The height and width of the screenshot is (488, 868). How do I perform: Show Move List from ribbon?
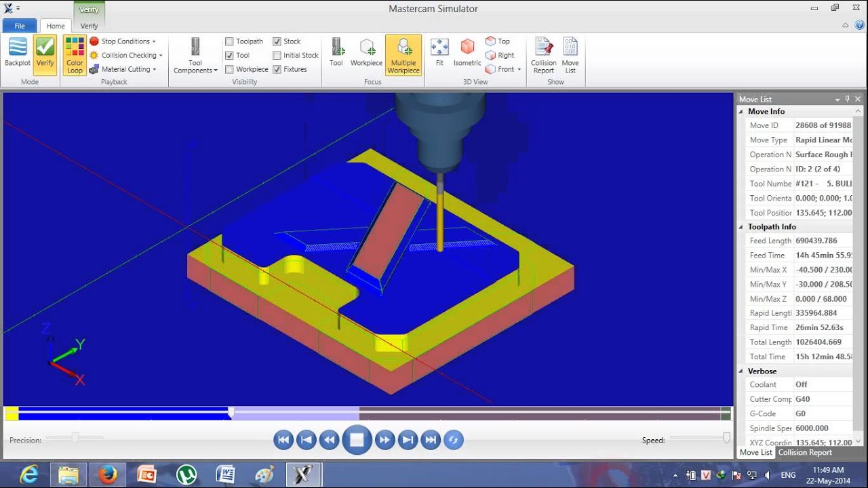click(570, 55)
